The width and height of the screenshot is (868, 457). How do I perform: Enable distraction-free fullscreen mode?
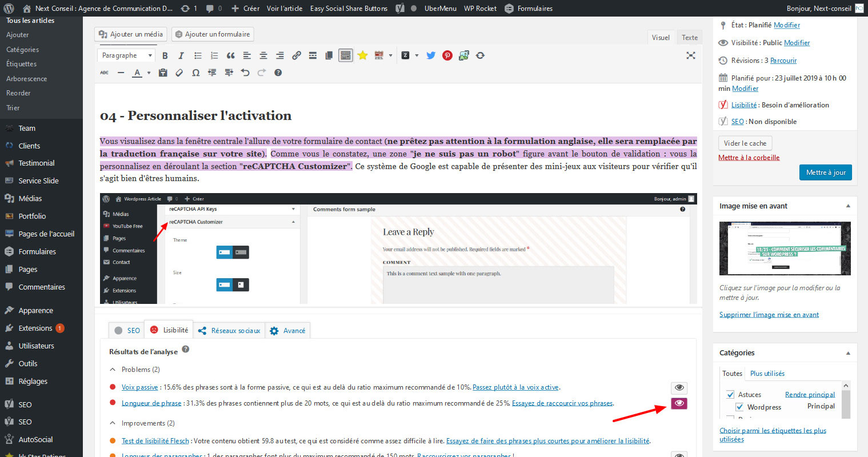point(691,55)
